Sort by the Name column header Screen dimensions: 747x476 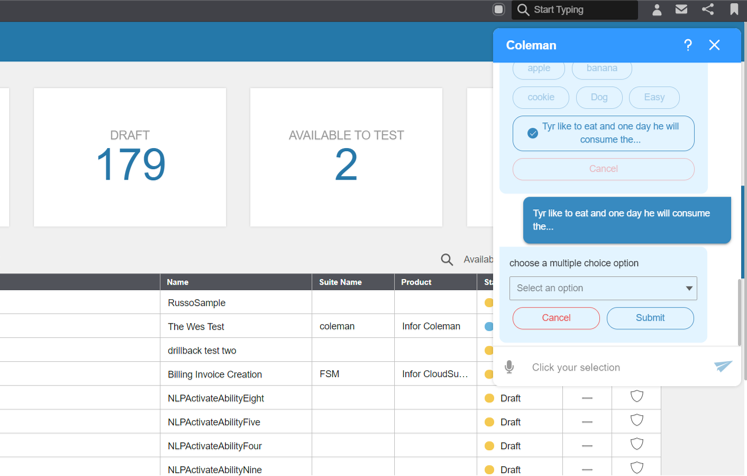pyautogui.click(x=236, y=282)
